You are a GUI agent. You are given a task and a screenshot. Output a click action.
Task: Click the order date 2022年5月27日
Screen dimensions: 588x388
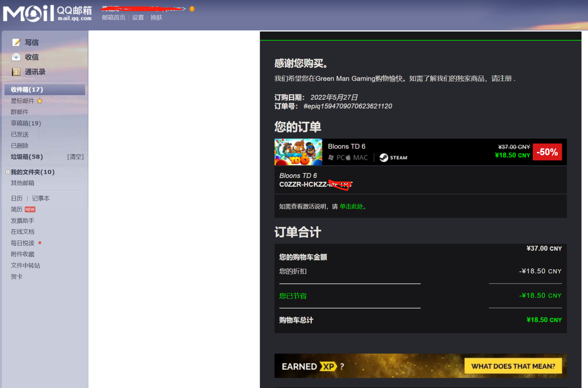(x=334, y=97)
